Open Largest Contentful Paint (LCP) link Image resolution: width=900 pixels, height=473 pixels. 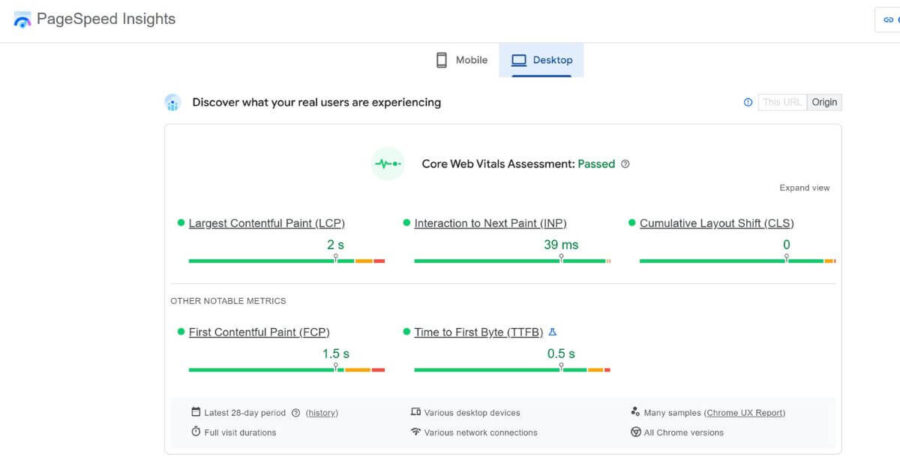pyautogui.click(x=267, y=223)
